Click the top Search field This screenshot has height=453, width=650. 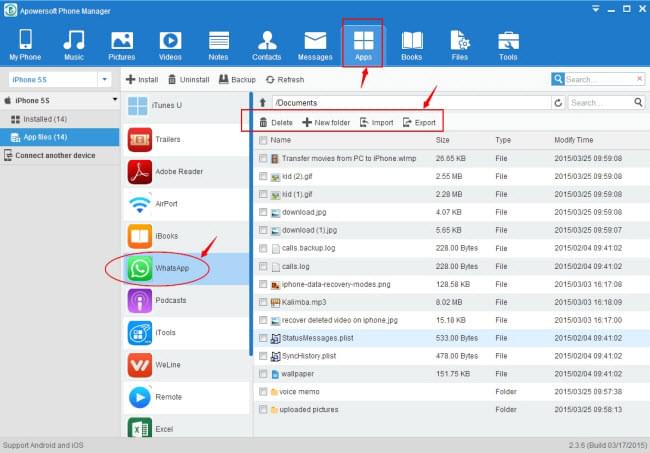[x=599, y=79]
